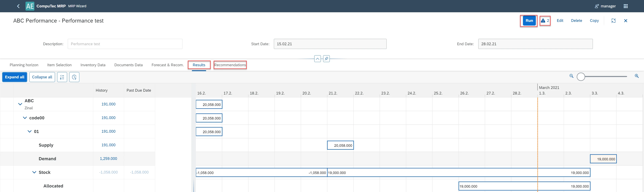This screenshot has width=644, height=192.
Task: Click the refresh clock icon button
Action: coord(74,77)
